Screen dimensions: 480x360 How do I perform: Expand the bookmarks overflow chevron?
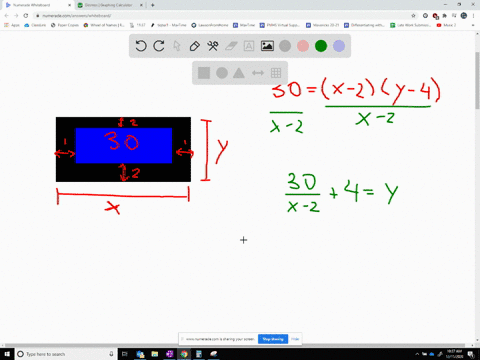(473, 25)
